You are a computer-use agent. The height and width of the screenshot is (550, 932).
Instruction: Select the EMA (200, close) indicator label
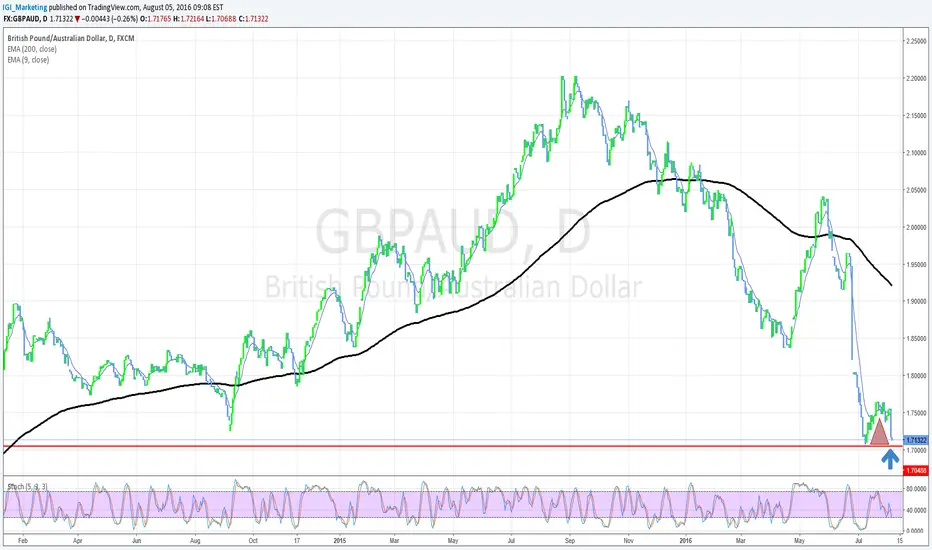(x=32, y=49)
